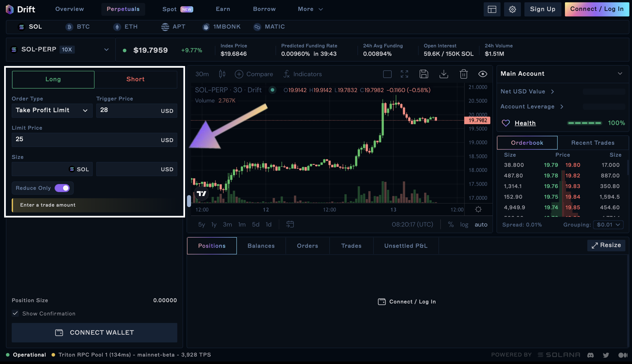The height and width of the screenshot is (364, 632).
Task: Click the Connect Wallet button
Action: click(x=94, y=333)
